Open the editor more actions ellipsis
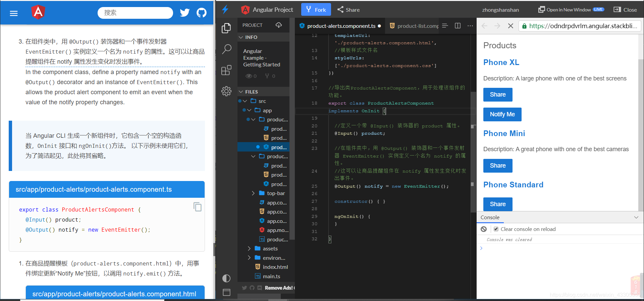Viewport: 644px width, 301px height. [470, 26]
